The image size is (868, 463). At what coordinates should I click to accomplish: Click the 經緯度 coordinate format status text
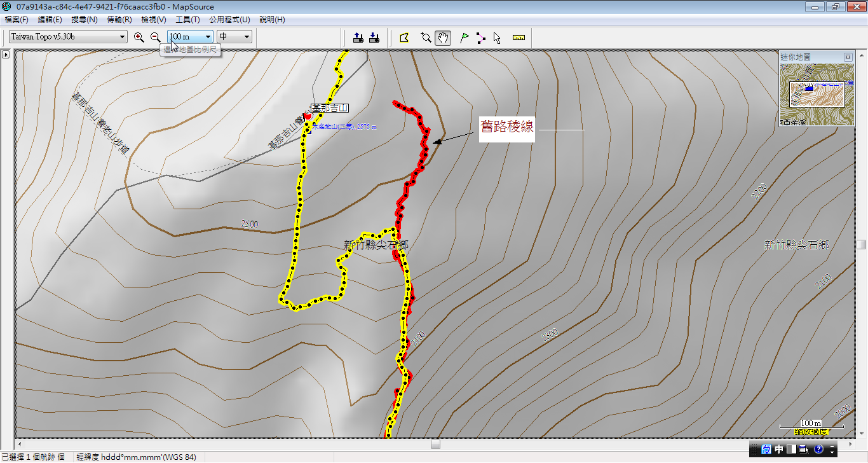pyautogui.click(x=136, y=457)
